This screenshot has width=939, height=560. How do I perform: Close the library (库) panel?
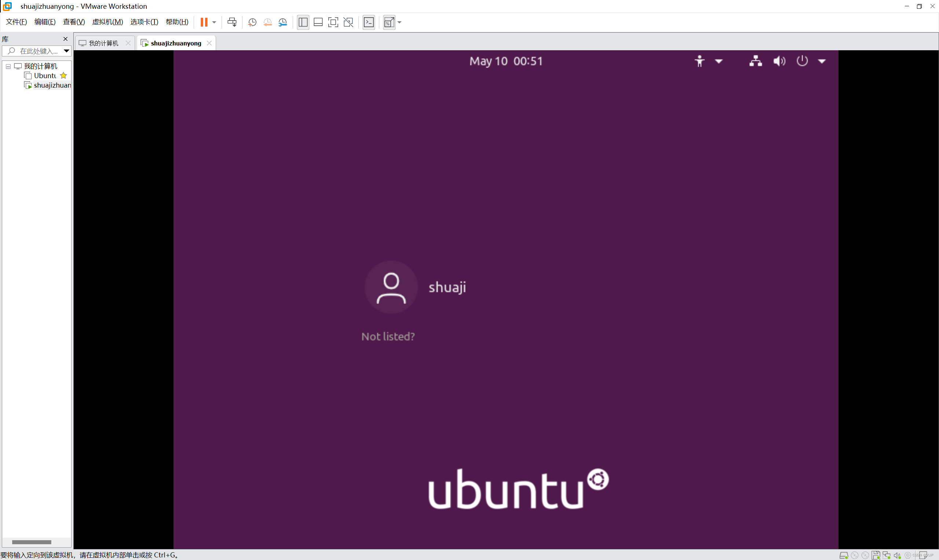point(65,39)
